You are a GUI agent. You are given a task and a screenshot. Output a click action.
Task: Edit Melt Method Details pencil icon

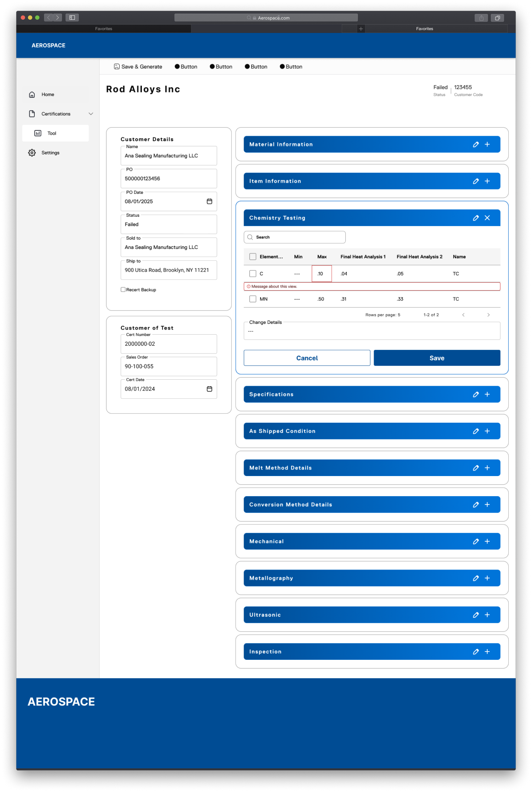(475, 468)
